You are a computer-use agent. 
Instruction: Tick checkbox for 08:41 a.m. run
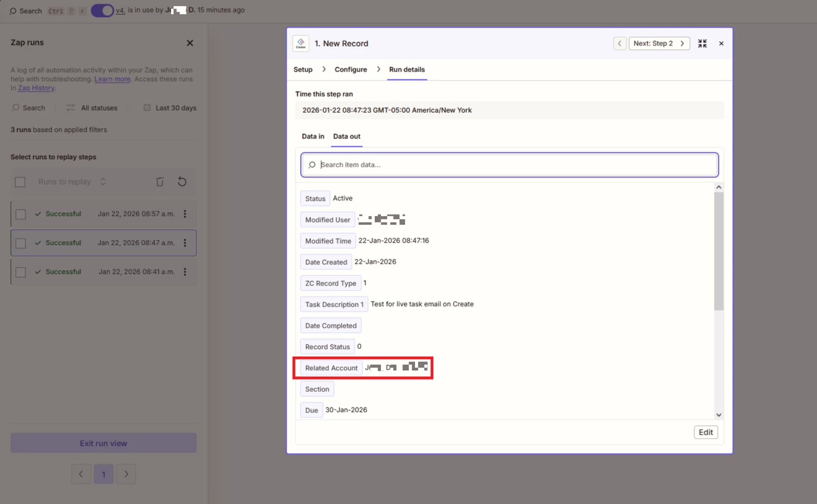(x=20, y=272)
